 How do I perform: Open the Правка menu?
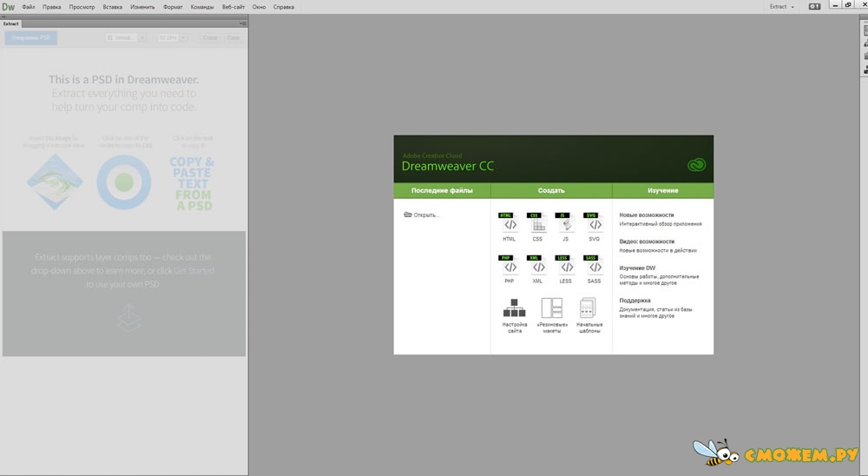click(x=51, y=7)
